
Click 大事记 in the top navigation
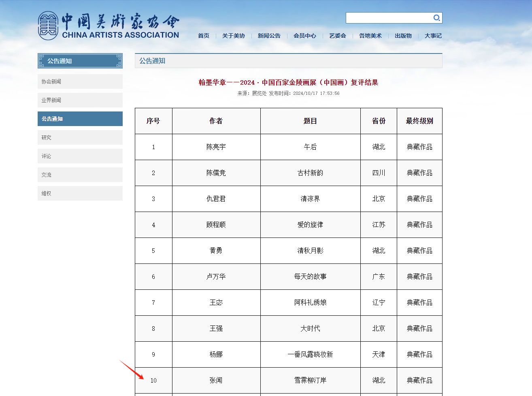pyautogui.click(x=433, y=36)
